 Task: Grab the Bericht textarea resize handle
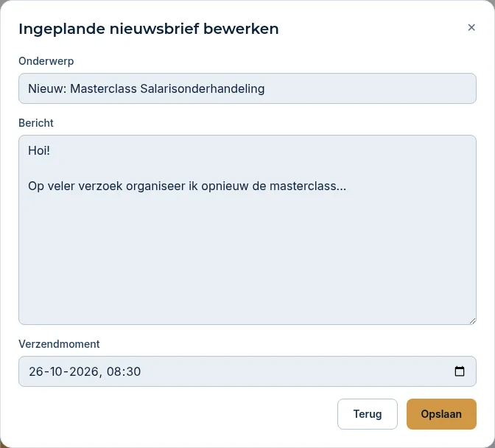click(x=472, y=321)
